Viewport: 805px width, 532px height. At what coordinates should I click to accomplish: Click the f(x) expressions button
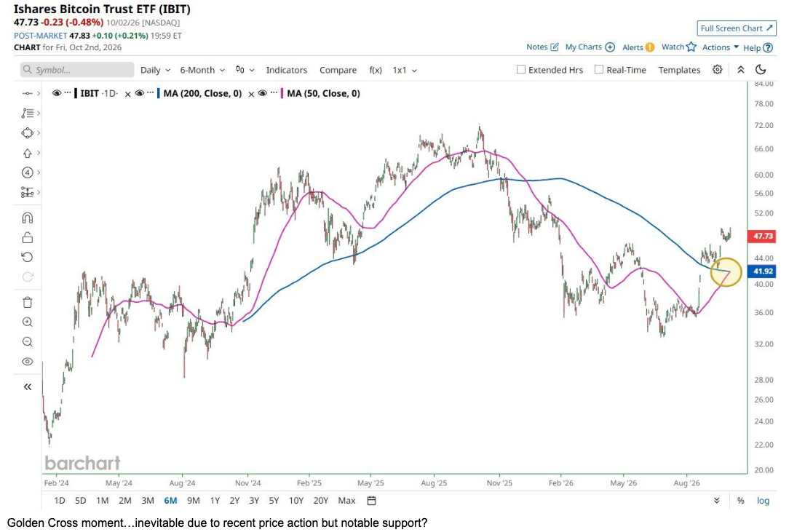point(376,70)
